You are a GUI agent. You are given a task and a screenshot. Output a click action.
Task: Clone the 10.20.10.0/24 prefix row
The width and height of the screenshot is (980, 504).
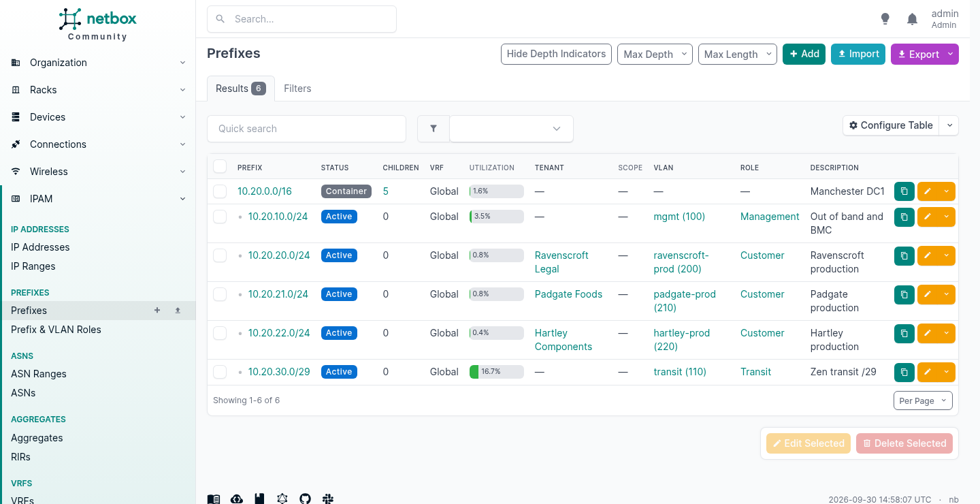[904, 217]
